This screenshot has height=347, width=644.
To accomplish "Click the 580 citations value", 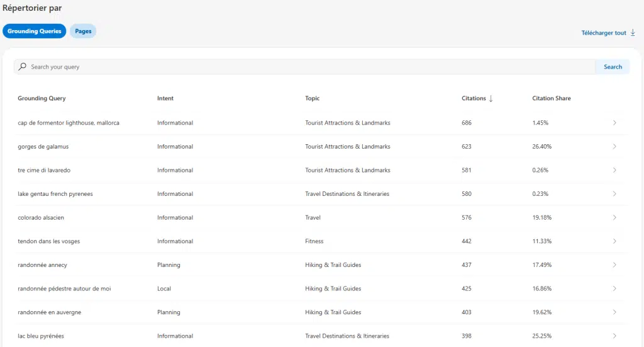I will tap(467, 193).
